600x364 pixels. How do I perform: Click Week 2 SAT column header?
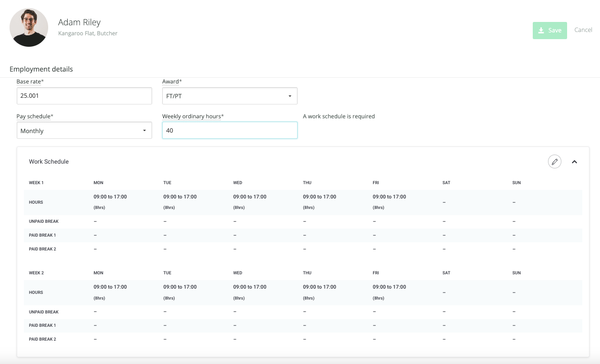coord(446,273)
